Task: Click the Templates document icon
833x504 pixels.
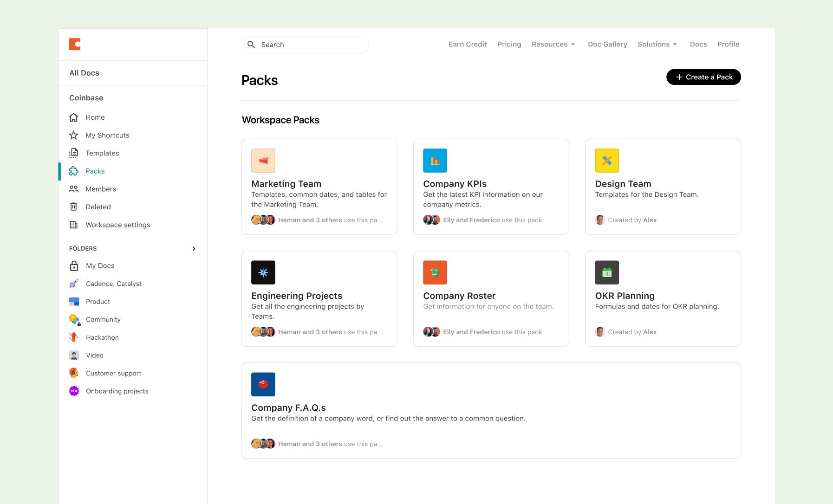Action: point(73,153)
